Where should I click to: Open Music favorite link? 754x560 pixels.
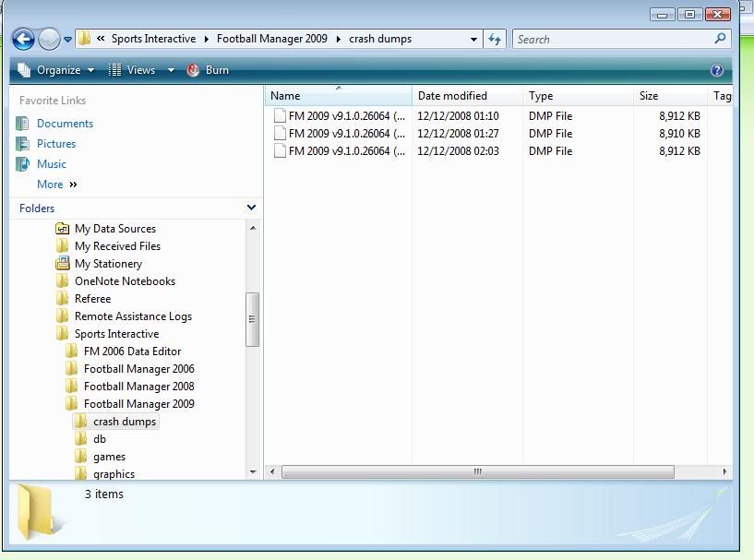pyautogui.click(x=52, y=164)
